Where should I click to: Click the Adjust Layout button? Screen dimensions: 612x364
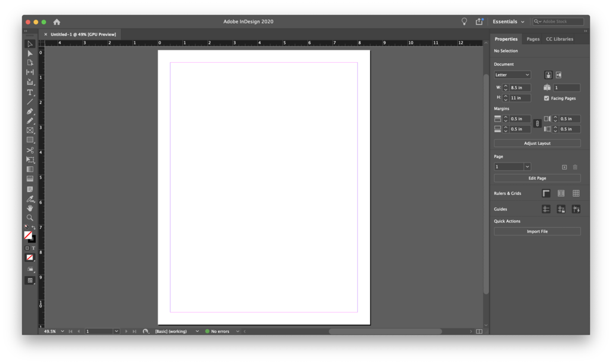click(537, 143)
